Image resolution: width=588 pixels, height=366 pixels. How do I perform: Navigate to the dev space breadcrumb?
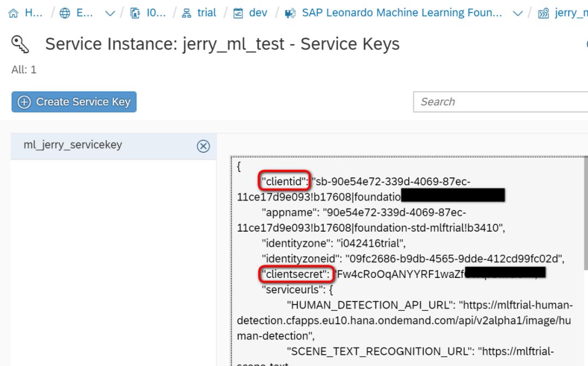258,13
